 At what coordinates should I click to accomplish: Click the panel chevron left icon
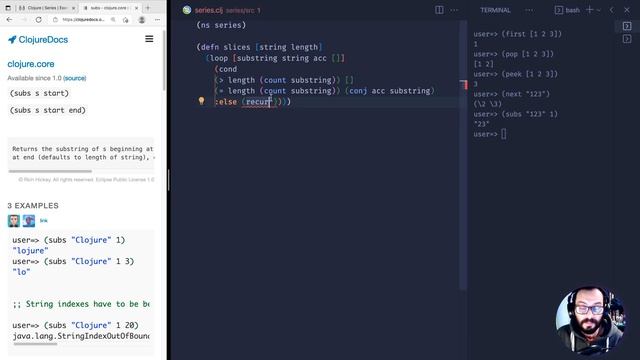click(611, 10)
